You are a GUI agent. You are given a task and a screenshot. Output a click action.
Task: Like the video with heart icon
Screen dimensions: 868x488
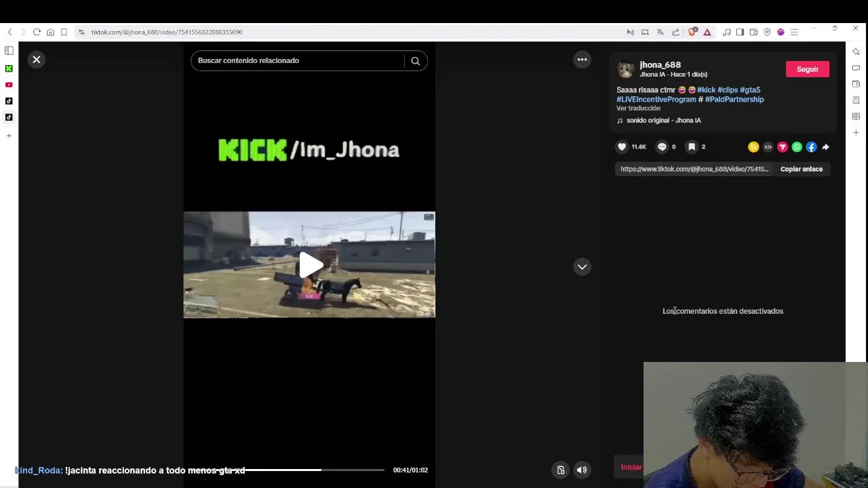(x=622, y=146)
